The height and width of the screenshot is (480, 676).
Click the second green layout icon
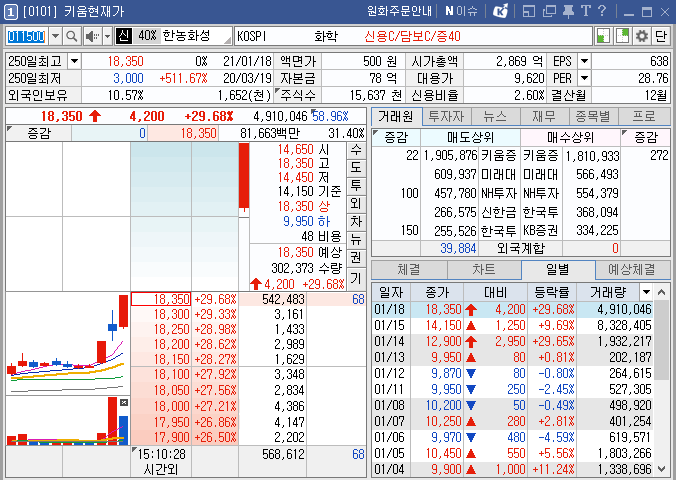coord(623,36)
